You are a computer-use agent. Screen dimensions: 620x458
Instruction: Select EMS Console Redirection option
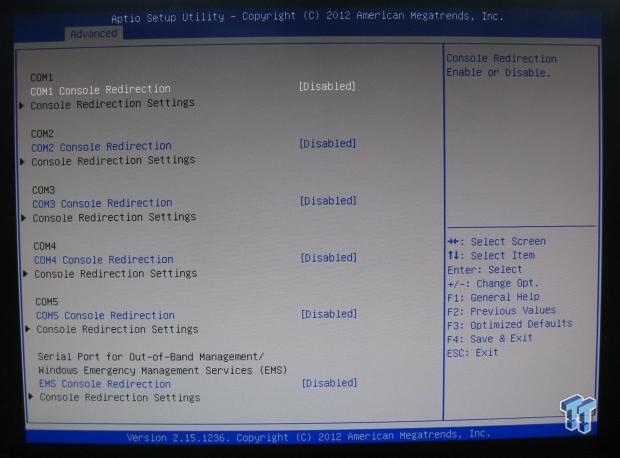coord(105,384)
